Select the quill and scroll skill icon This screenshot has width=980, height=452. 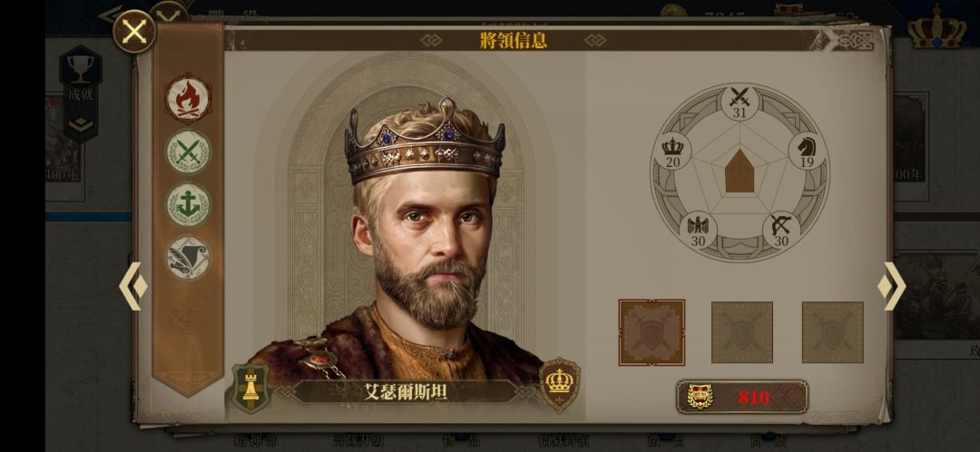click(188, 258)
